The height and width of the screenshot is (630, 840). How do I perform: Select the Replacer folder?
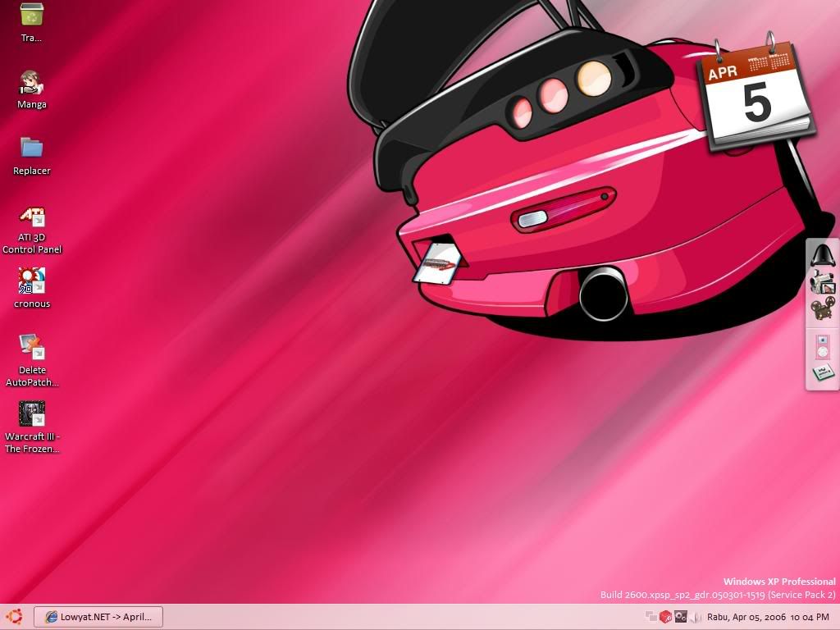pos(32,148)
